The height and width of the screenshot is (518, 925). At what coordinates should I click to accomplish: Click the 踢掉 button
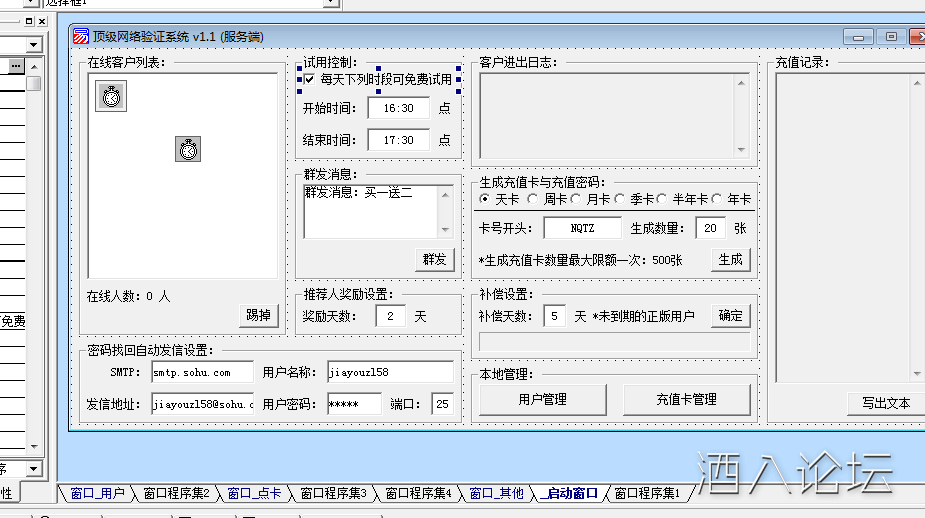[x=258, y=315]
